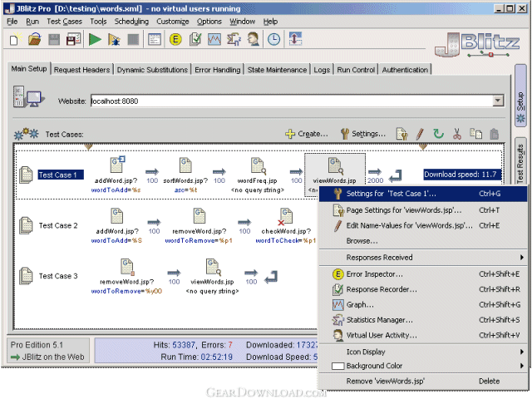Click the gray Stop square icon
Viewport: 532px width, 399px height.
pos(133,40)
